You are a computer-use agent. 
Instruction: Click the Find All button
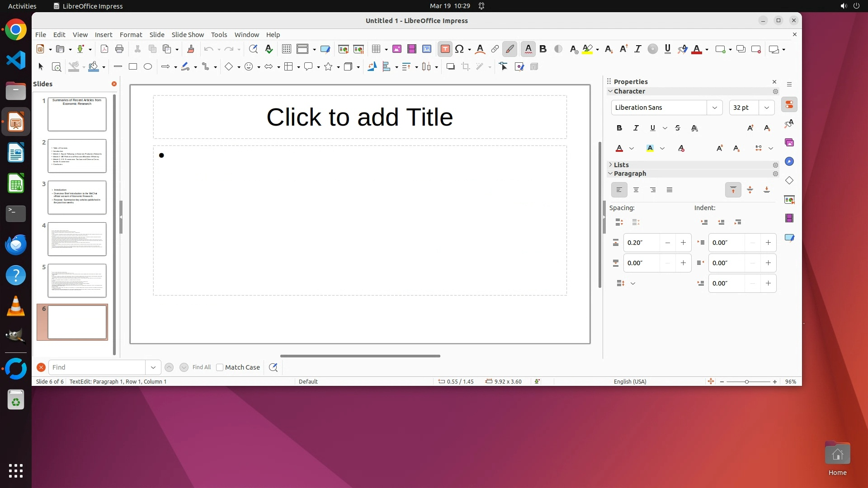[x=201, y=367]
